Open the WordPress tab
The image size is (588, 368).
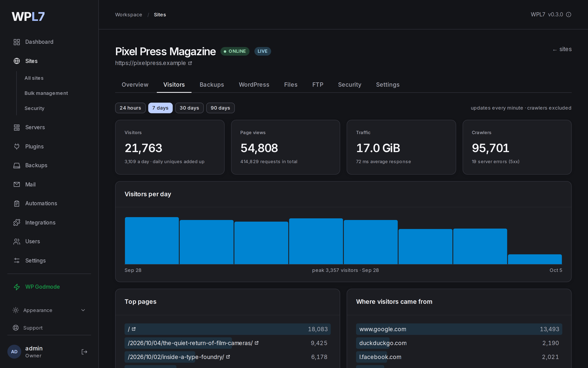(254, 85)
